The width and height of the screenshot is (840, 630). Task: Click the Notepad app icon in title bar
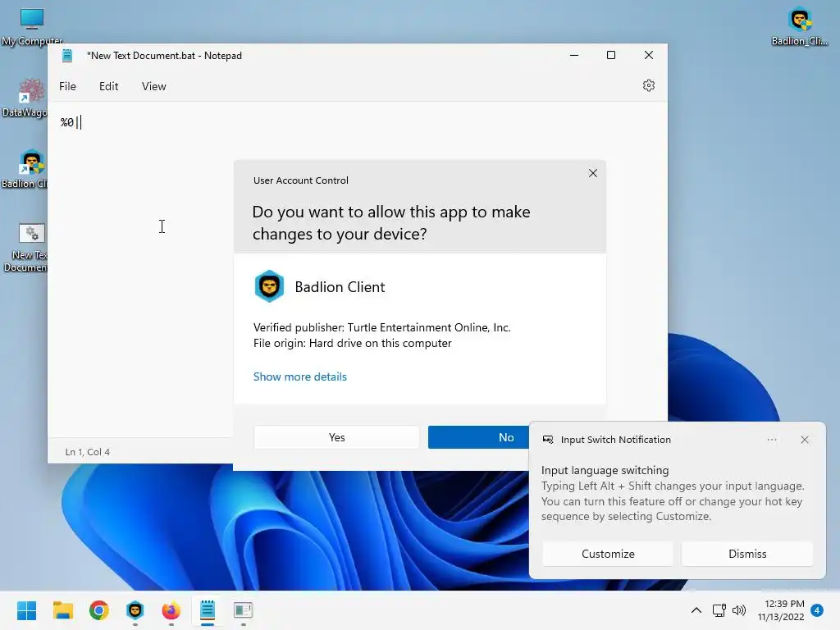[67, 55]
